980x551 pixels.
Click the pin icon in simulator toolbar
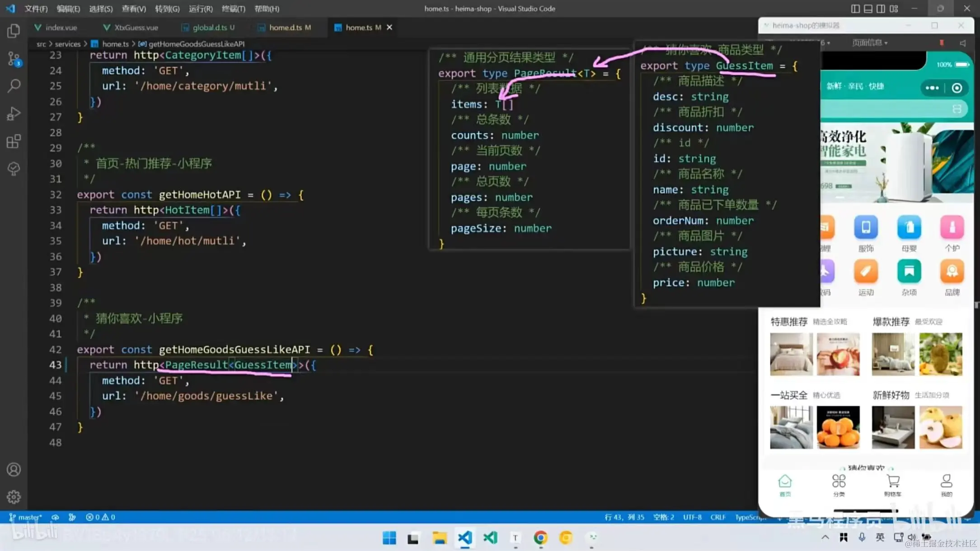click(x=942, y=43)
